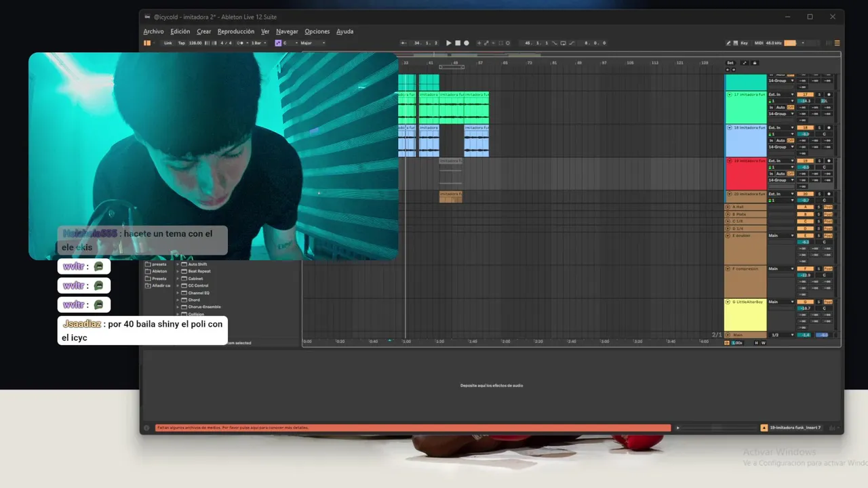Click bar 73 on the timeline ruler
The width and height of the screenshot is (868, 488).
(529, 62)
